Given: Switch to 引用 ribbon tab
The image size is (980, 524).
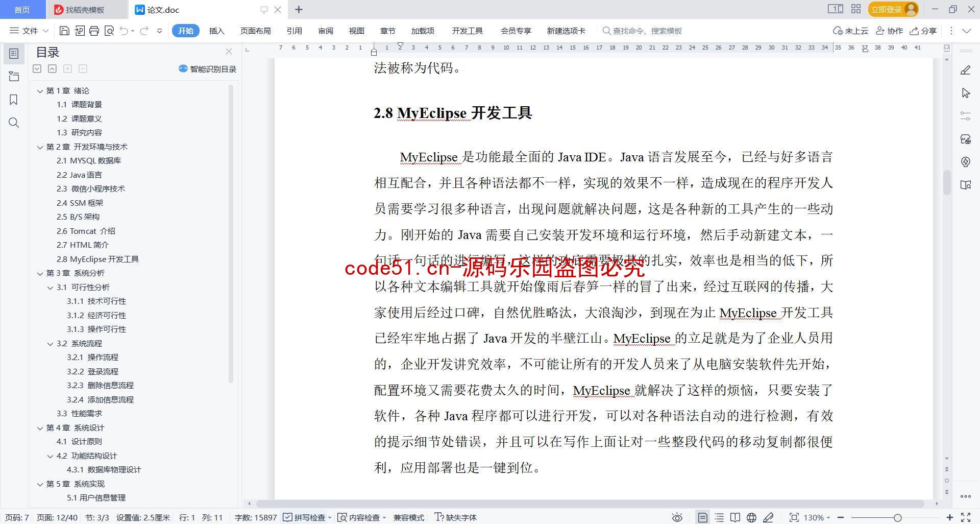Looking at the screenshot, I should (294, 31).
